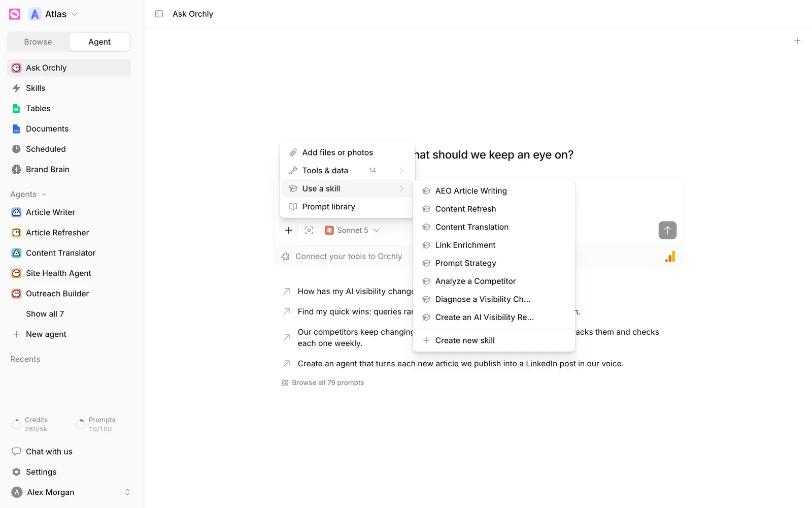This screenshot has height=508, width=812.
Task: Open the Article Refresher agent
Action: click(x=69, y=233)
